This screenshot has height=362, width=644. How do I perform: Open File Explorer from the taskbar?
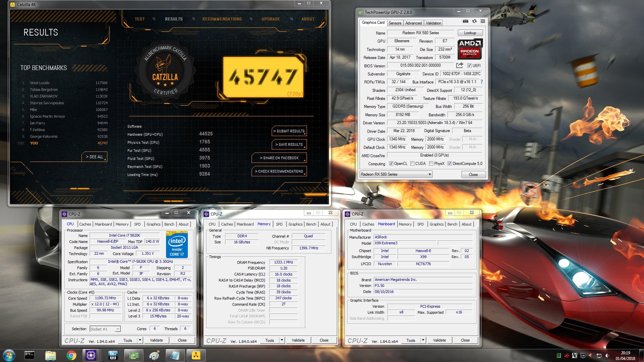point(50,355)
